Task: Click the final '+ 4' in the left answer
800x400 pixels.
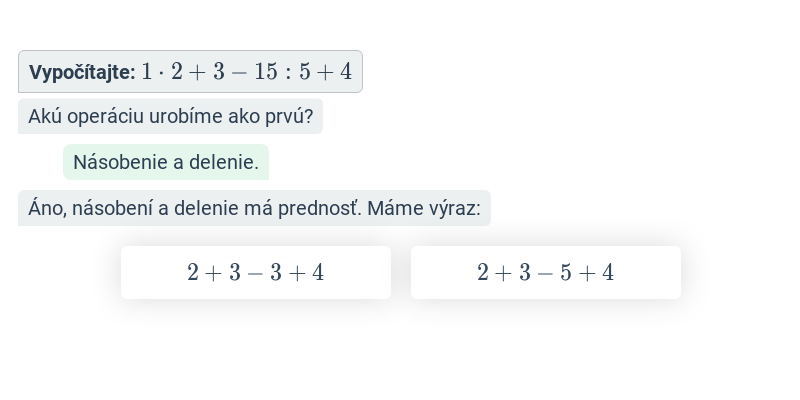Action: pyautogui.click(x=306, y=272)
